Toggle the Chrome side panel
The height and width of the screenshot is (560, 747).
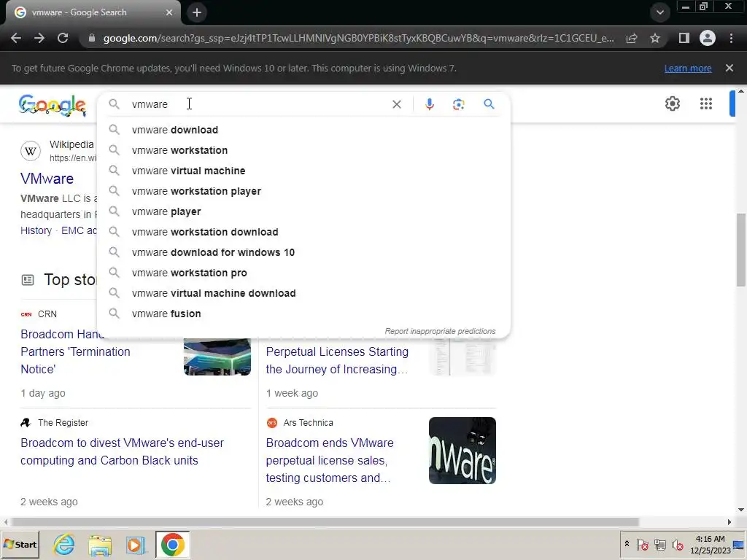[684, 38]
